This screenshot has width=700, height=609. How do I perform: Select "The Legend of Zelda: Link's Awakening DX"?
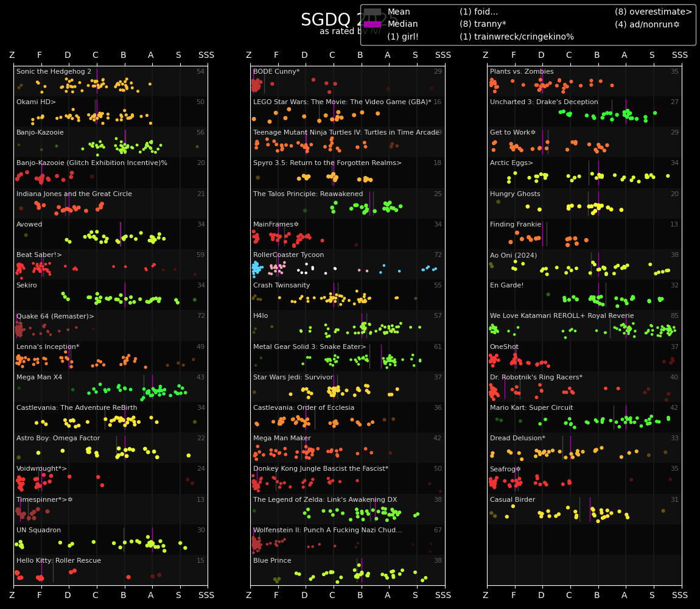(x=325, y=499)
